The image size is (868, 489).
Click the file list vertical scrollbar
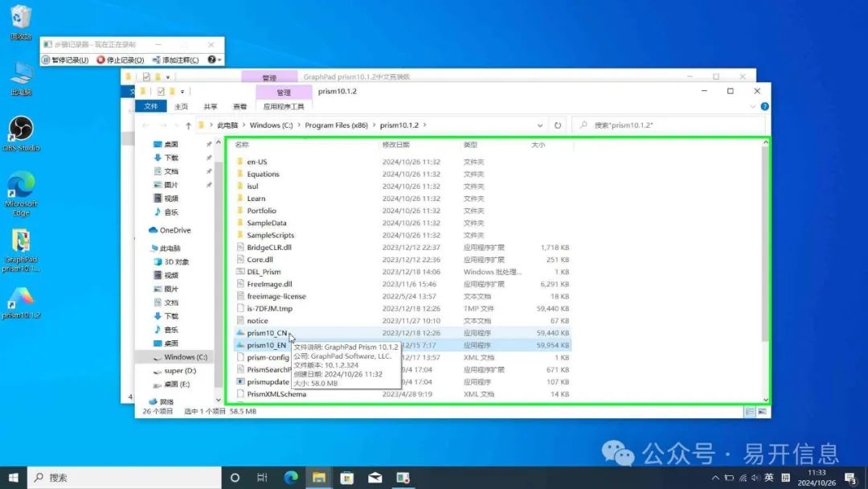tap(765, 244)
